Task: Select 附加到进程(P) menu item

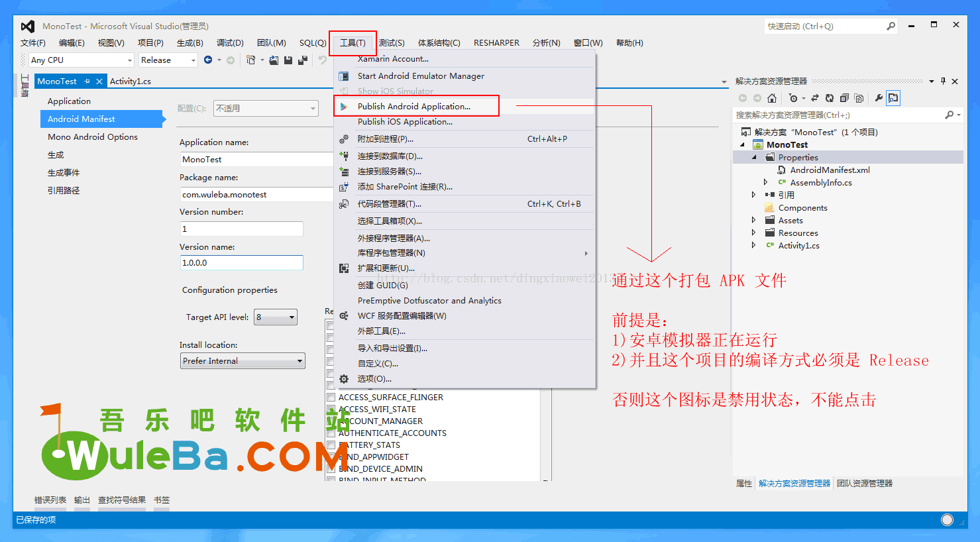Action: pyautogui.click(x=464, y=139)
